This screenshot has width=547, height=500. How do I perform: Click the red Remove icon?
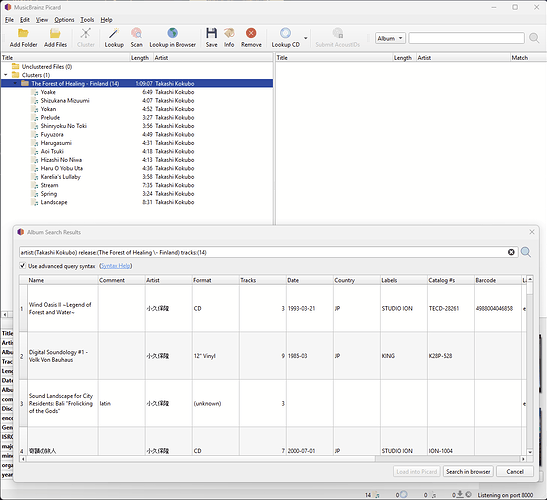coord(251,33)
